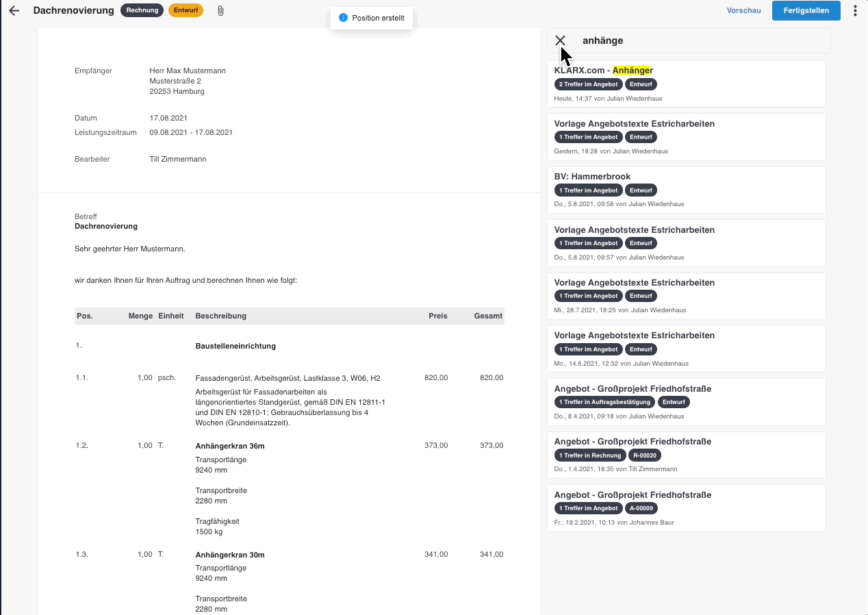Click the info icon in notification
Screen dimensions: 868x615
pyautogui.click(x=343, y=18)
